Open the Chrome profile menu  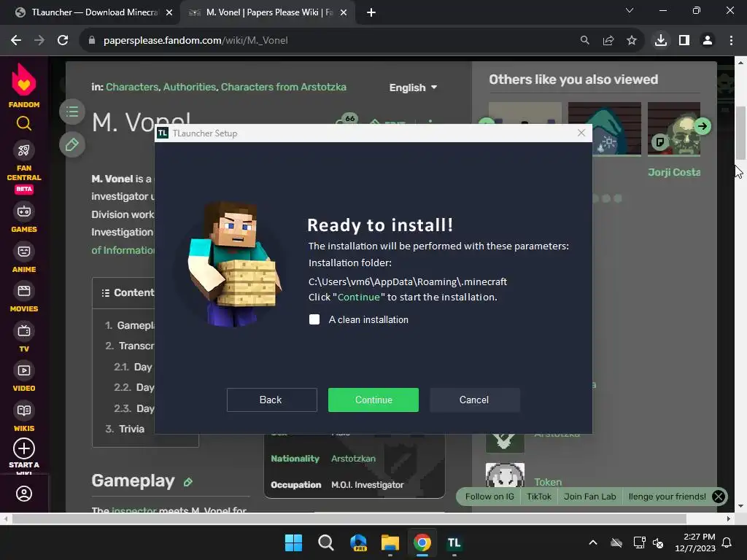tap(708, 41)
